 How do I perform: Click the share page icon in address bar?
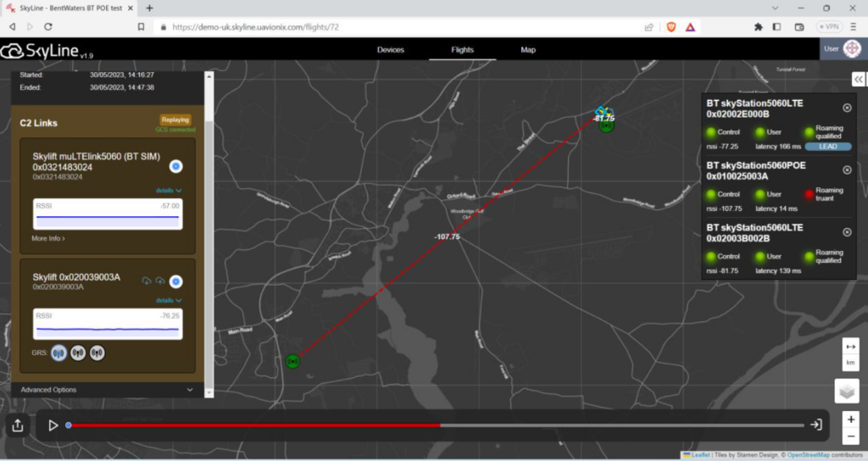pos(648,26)
